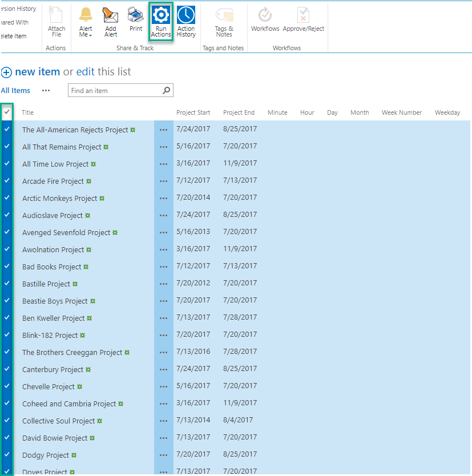Open the Alert Me bell icon
Viewport: 472px width, 476px height.
[x=86, y=15]
